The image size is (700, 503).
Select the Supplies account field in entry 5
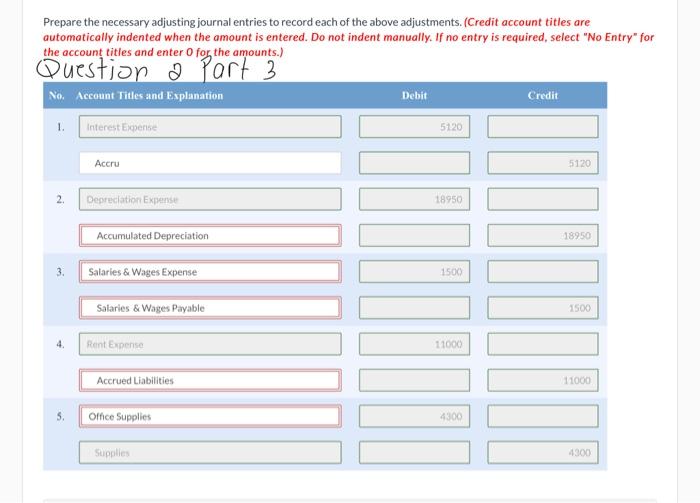[x=210, y=452]
